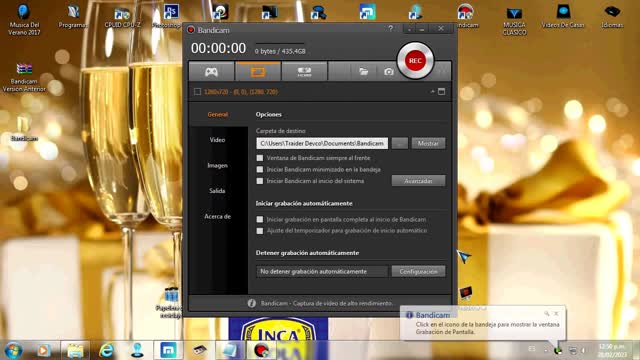Open Bandicam Version Anterior archive icon
Screen dimensions: 640x360
(x=24, y=78)
